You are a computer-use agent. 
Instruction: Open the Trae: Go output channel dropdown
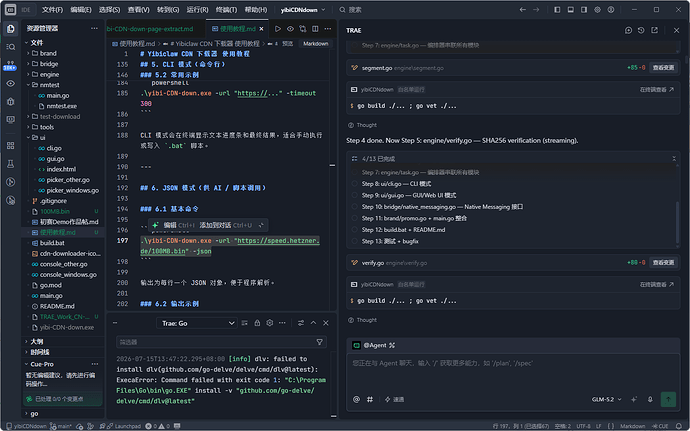(x=197, y=323)
